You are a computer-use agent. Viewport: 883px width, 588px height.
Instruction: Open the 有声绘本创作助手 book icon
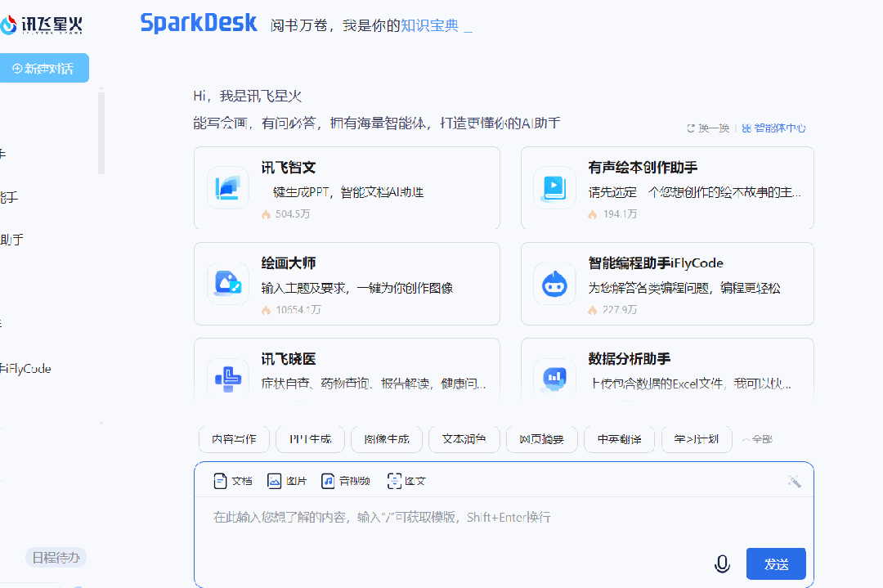coord(554,188)
